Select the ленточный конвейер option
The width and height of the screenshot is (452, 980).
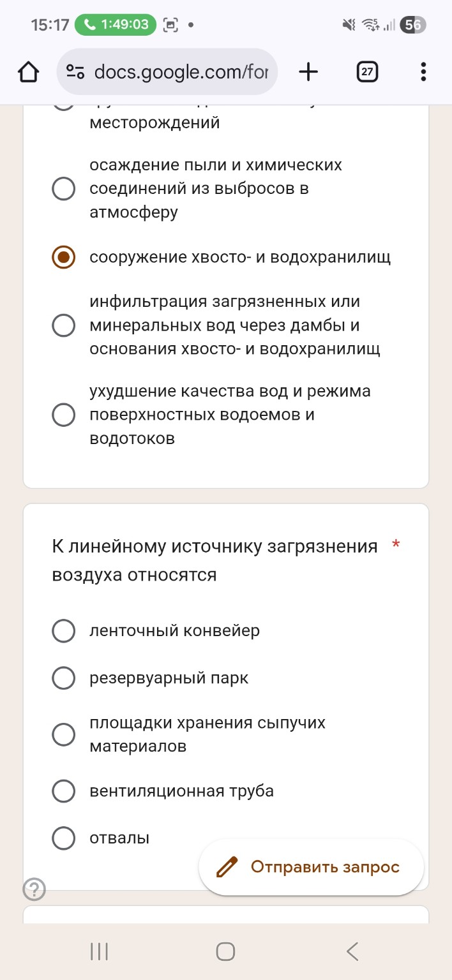(63, 630)
